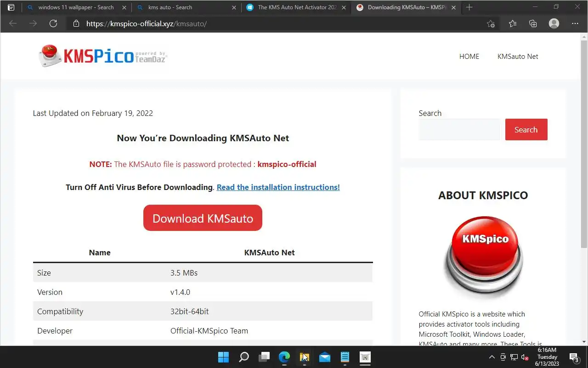
Task: View site information lock icon
Action: (x=77, y=23)
